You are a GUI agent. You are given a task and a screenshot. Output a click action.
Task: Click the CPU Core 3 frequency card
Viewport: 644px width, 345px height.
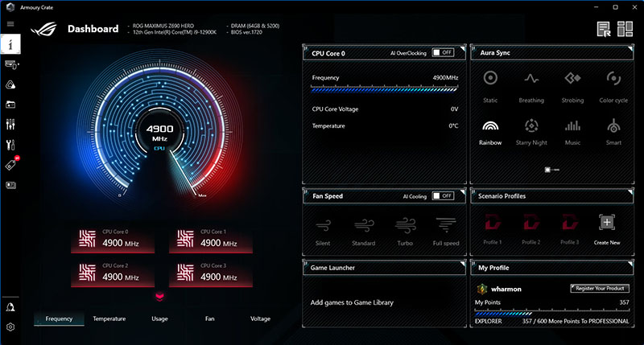click(211, 273)
